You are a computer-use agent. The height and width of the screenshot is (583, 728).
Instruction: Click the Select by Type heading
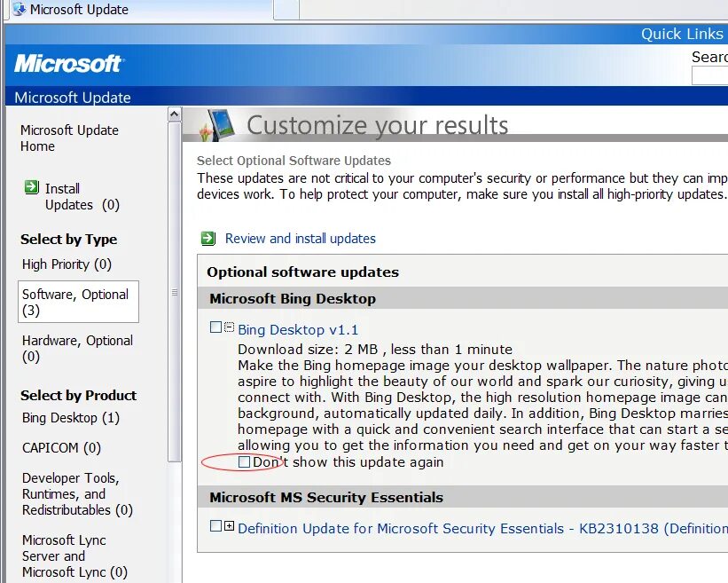point(68,240)
